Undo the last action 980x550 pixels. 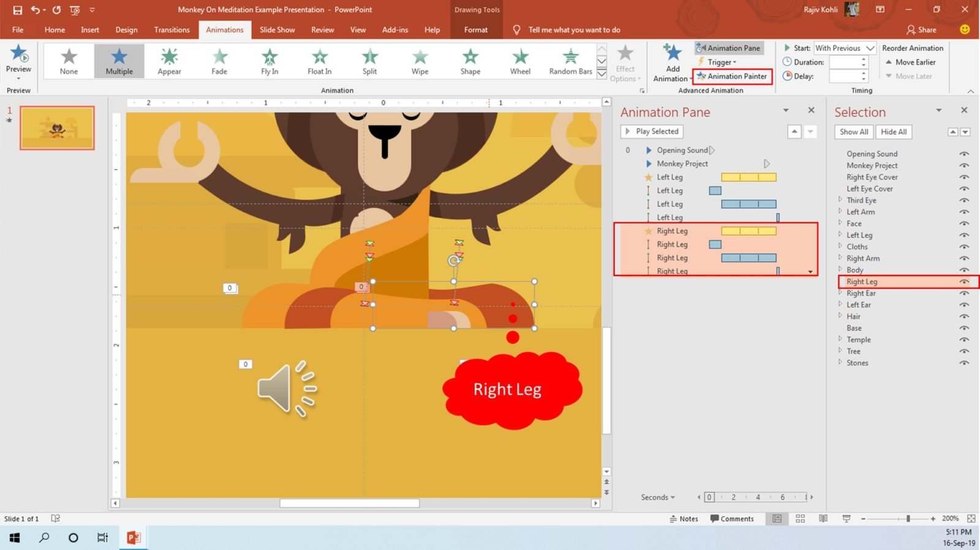pyautogui.click(x=36, y=10)
